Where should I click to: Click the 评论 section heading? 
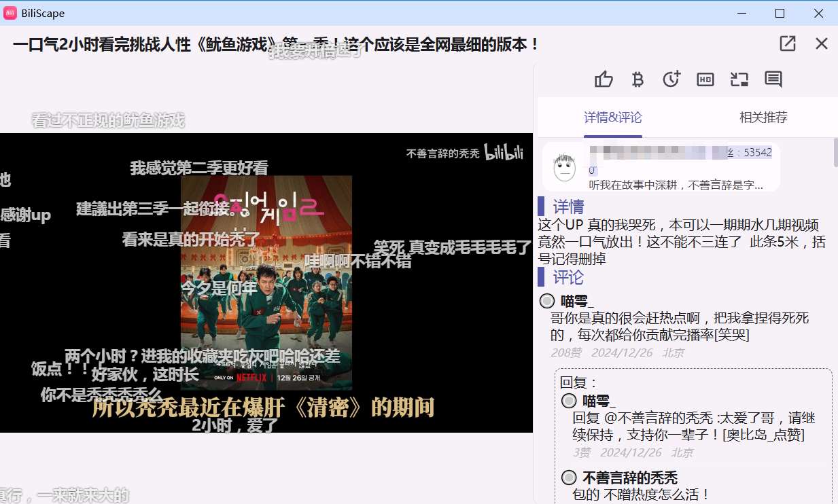pos(568,277)
